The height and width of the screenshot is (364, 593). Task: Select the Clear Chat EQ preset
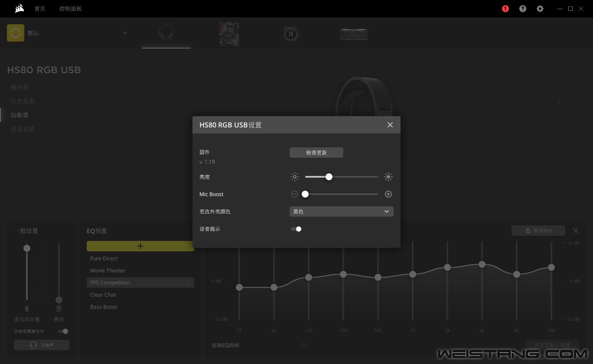tap(140, 295)
